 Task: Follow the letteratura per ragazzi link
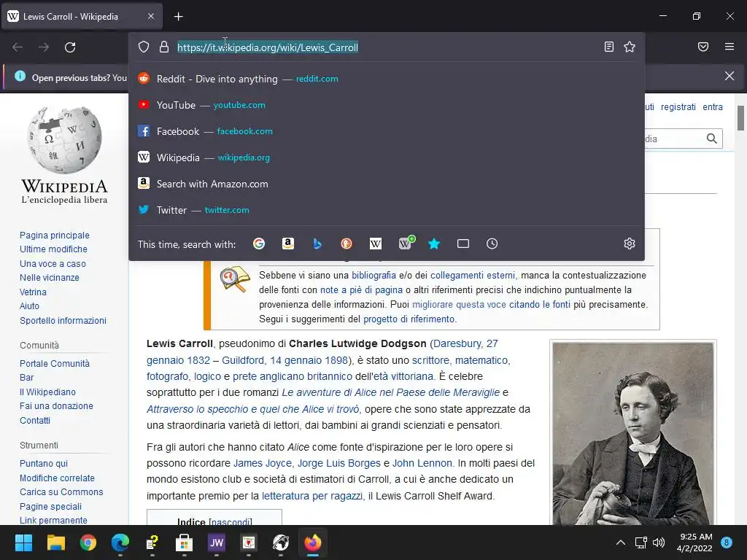(x=312, y=496)
